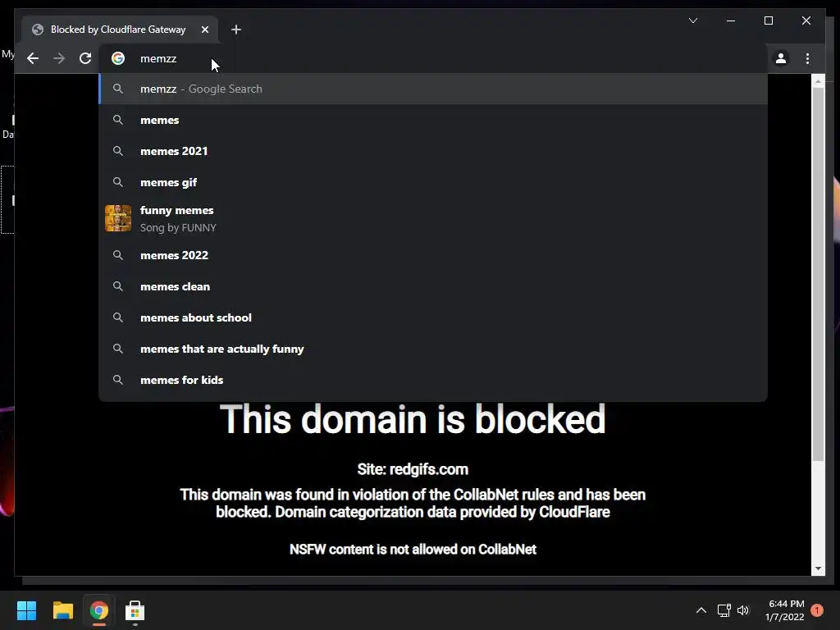This screenshot has height=630, width=840.
Task: Open the taskbar clock and date
Action: point(785,610)
